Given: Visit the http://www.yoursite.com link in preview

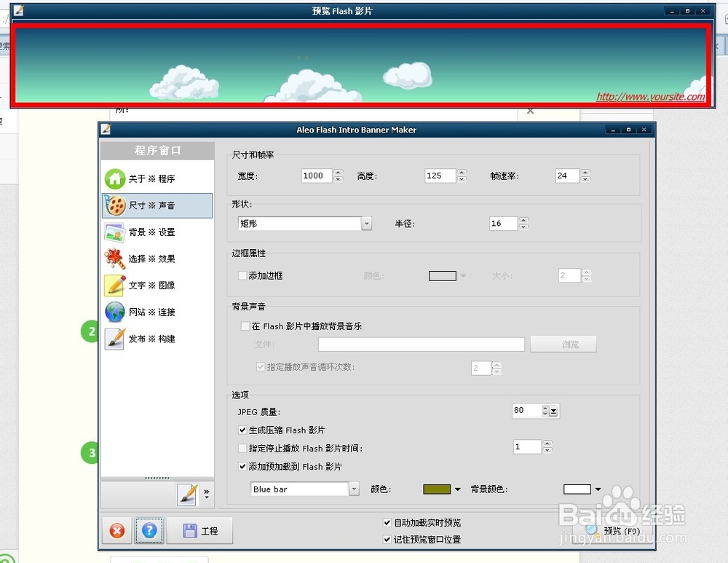Looking at the screenshot, I should tap(650, 96).
